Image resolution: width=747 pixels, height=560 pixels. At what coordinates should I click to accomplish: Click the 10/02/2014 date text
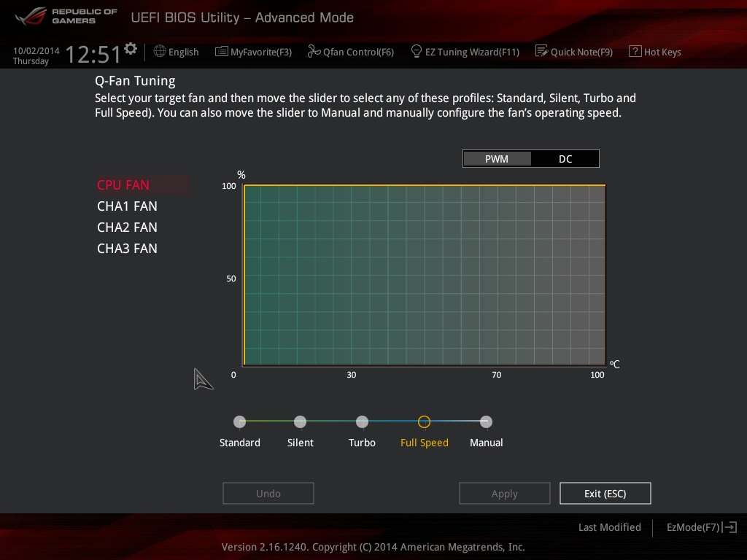[36, 50]
